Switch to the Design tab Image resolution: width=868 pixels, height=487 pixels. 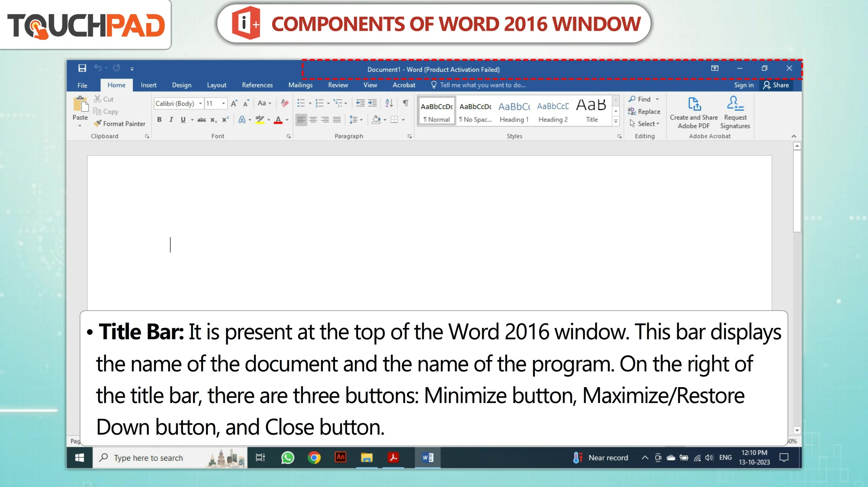(182, 85)
